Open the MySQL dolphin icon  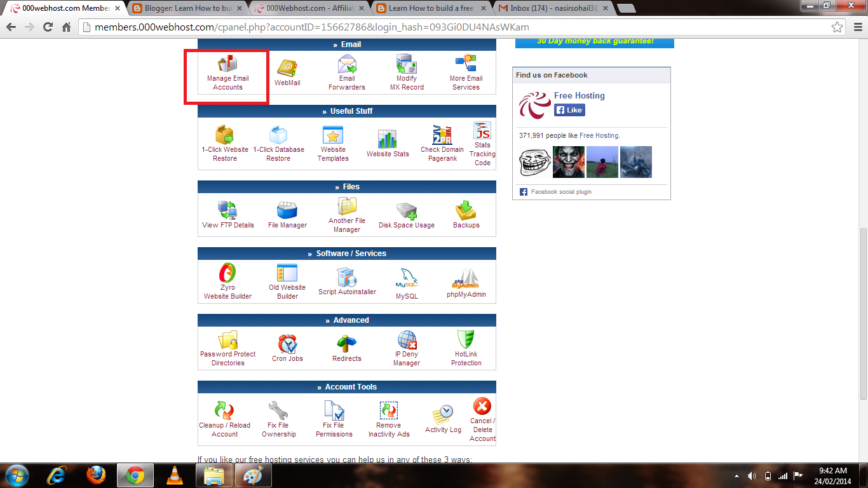point(407,278)
